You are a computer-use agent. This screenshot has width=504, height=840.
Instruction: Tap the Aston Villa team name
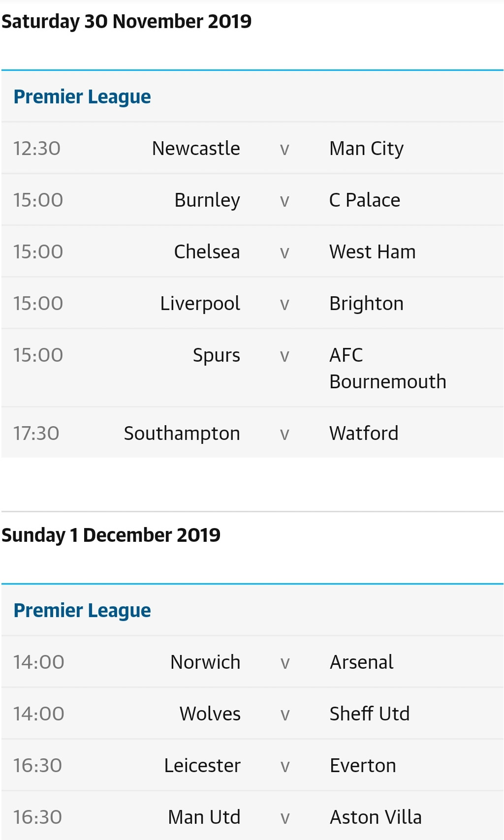376,817
